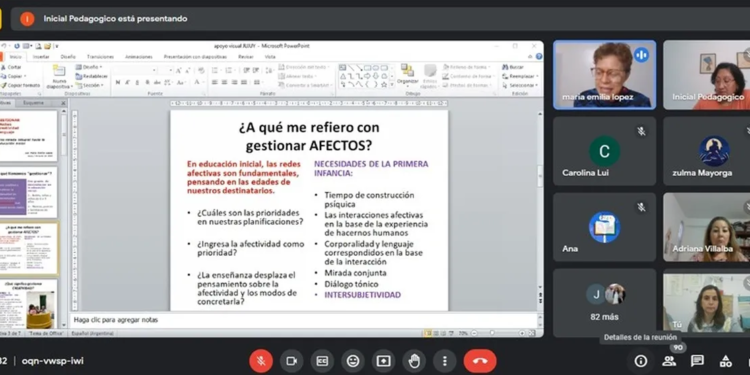This screenshot has width=750, height=375.
Task: Leave the call with the red hang-up button
Action: pyautogui.click(x=480, y=361)
